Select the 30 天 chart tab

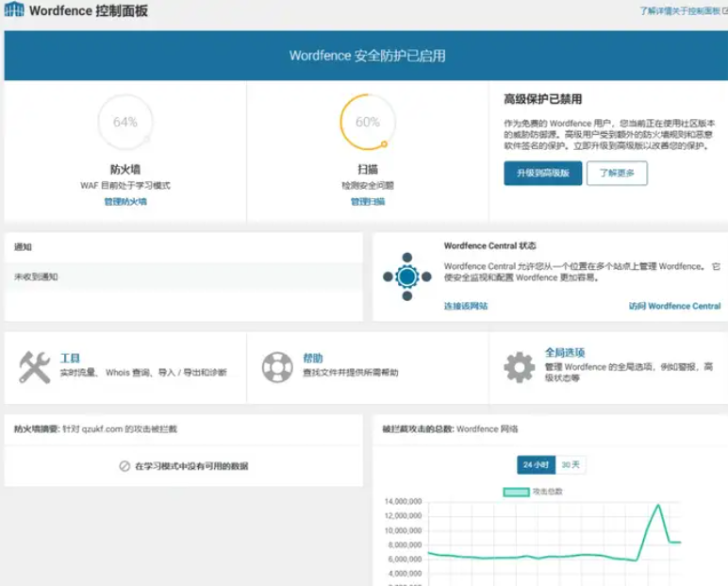571,464
